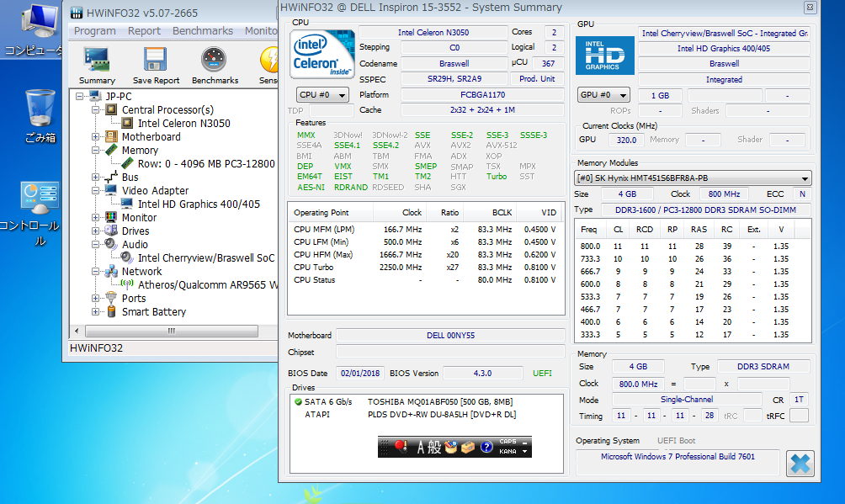
Task: Open the Report menu
Action: click(144, 31)
